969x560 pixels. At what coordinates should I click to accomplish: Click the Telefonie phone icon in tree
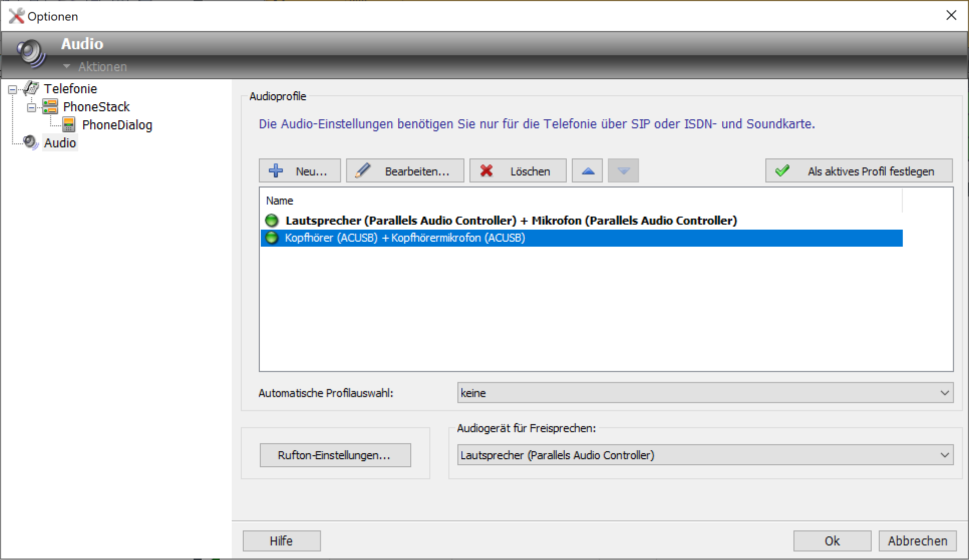pyautogui.click(x=31, y=89)
